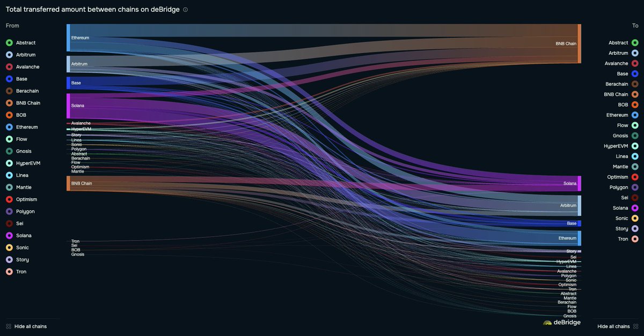This screenshot has width=644, height=336.
Task: Click the Avalanche ring icon in To legend
Action: pyautogui.click(x=635, y=63)
